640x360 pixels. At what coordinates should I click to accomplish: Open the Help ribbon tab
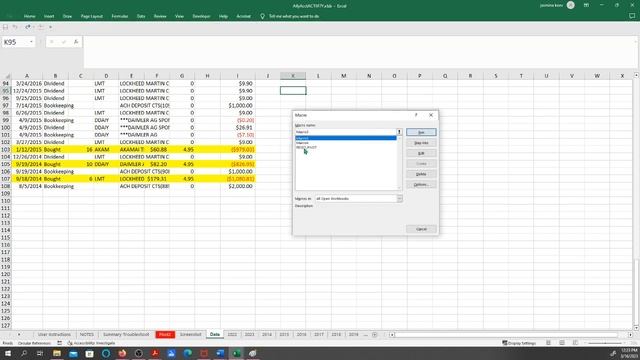click(x=223, y=16)
